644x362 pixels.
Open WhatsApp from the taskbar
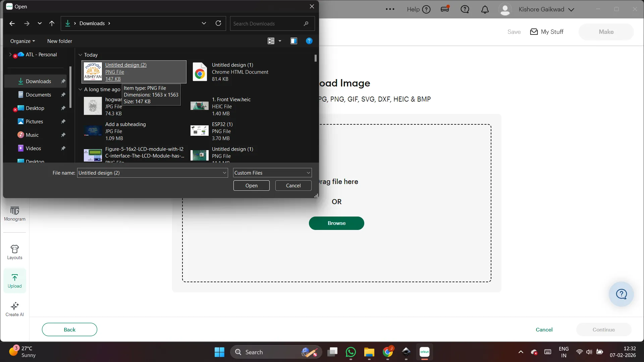pyautogui.click(x=351, y=352)
